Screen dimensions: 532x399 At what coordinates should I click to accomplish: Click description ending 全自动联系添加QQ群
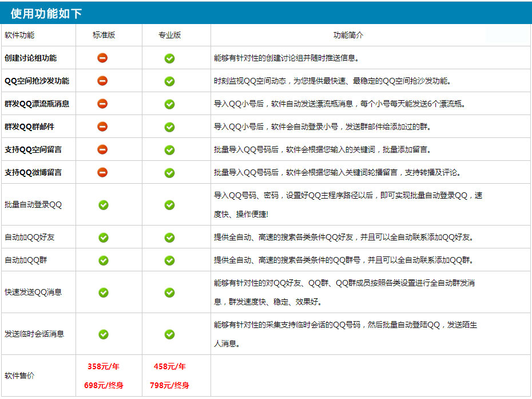(x=344, y=260)
